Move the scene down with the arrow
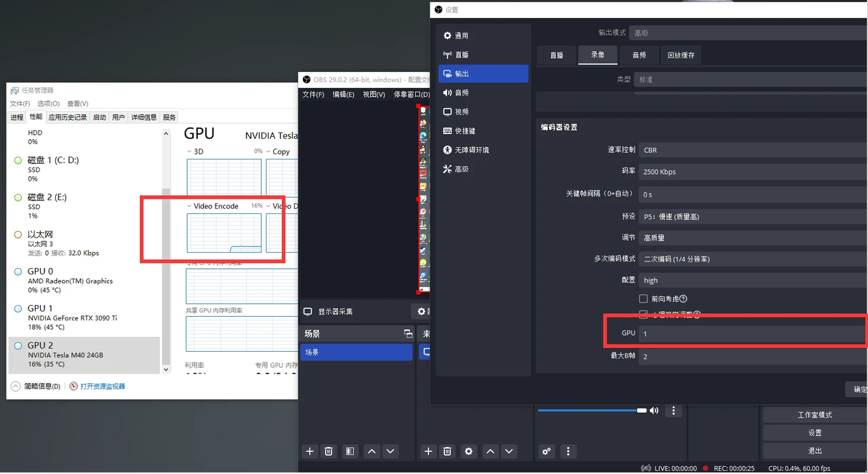This screenshot has height=474, width=868. click(x=390, y=451)
